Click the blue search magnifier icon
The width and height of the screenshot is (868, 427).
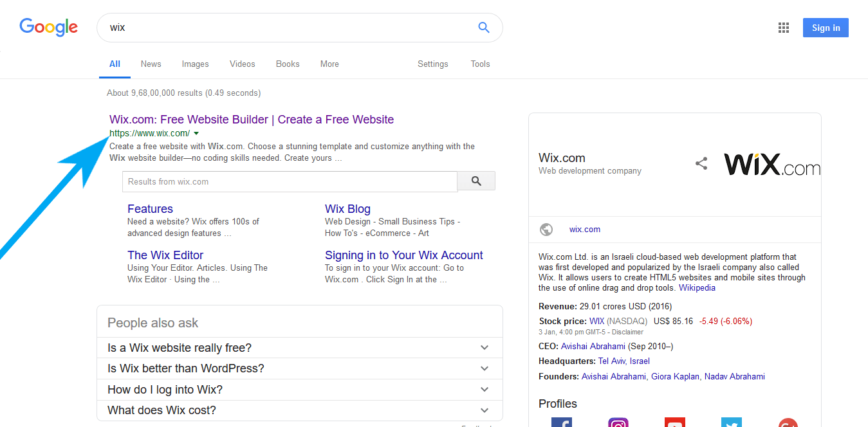484,28
